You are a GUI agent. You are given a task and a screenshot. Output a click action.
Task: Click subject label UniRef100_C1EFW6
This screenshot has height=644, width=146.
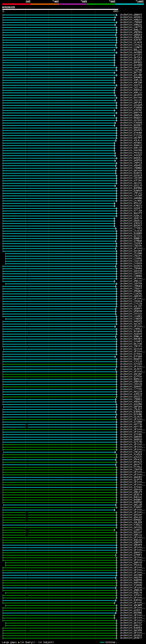[131, 70]
